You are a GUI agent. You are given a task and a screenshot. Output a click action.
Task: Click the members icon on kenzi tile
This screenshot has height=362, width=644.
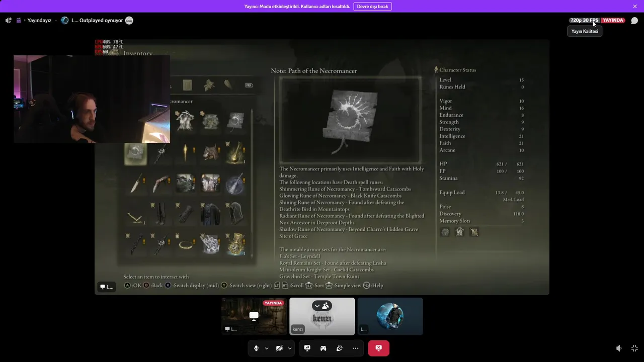326,306
